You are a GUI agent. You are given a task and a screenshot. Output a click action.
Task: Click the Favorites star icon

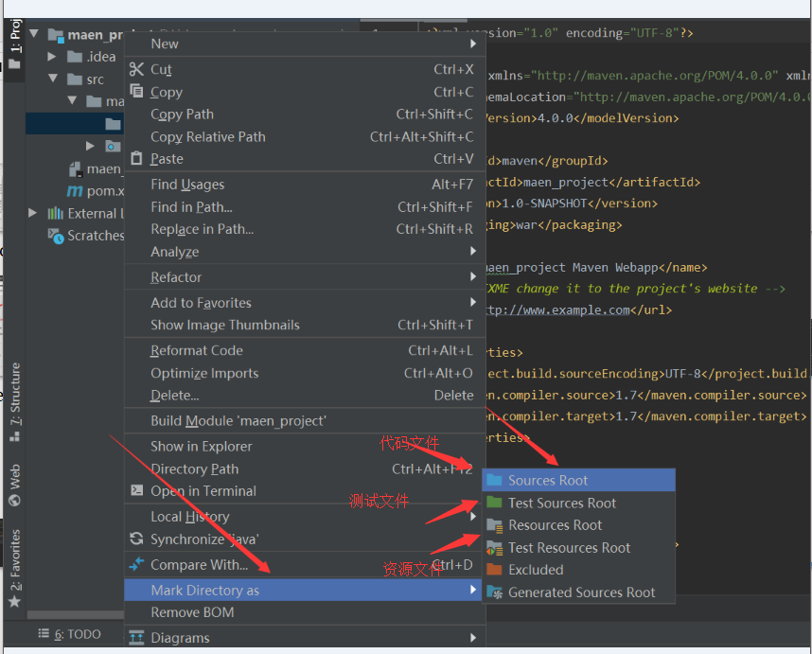[x=14, y=601]
